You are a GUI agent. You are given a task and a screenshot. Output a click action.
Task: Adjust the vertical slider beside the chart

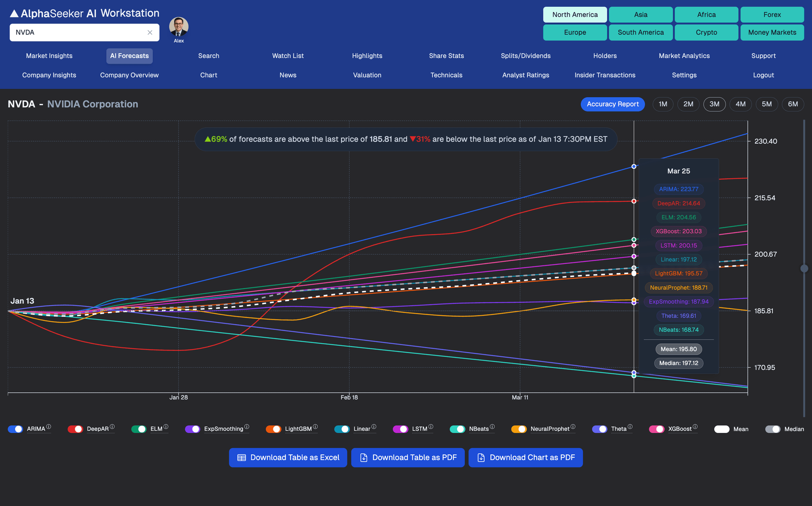tap(804, 268)
